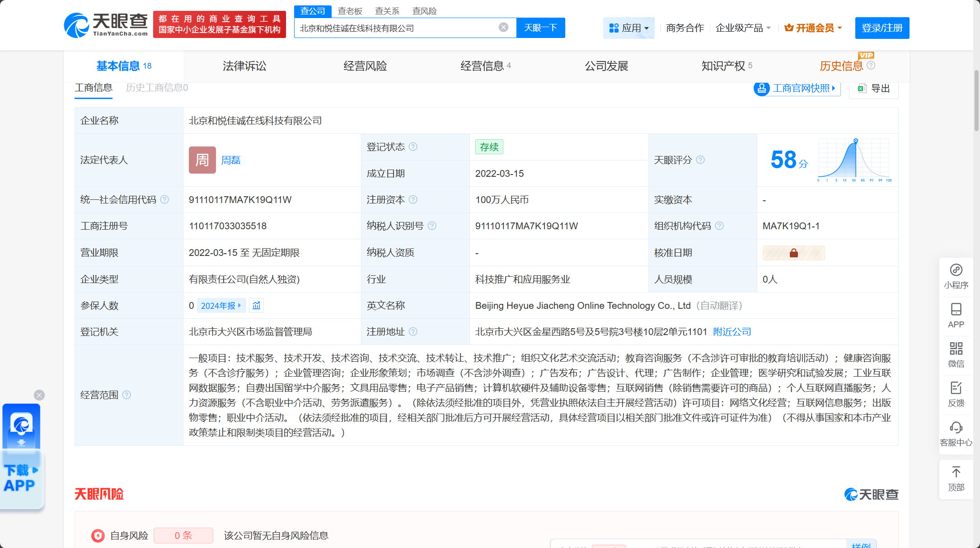Expand the 应用 dropdown menu
Viewport: 980px width, 548px height.
[628, 28]
